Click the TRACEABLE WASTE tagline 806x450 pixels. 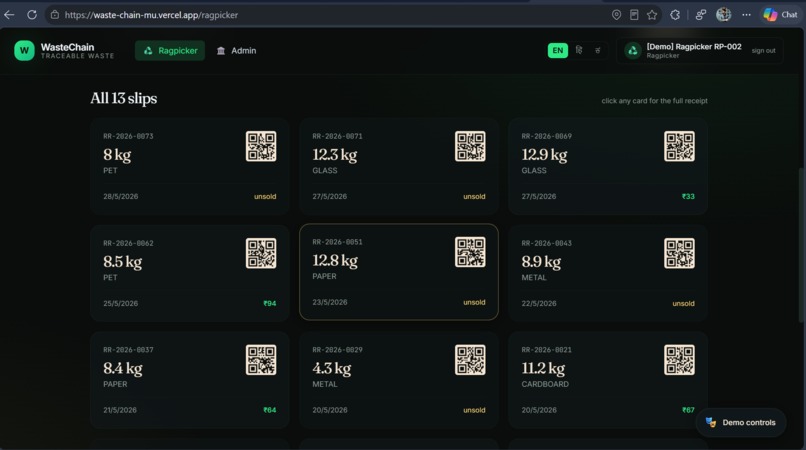click(x=78, y=56)
